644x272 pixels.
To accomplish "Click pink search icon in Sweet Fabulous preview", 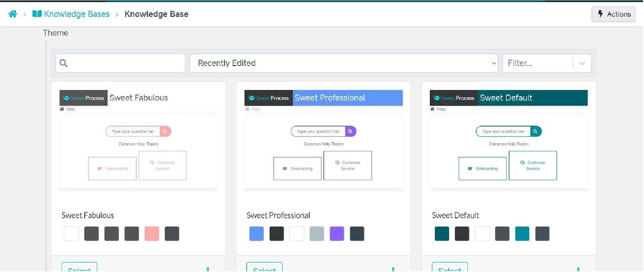I will click(165, 131).
